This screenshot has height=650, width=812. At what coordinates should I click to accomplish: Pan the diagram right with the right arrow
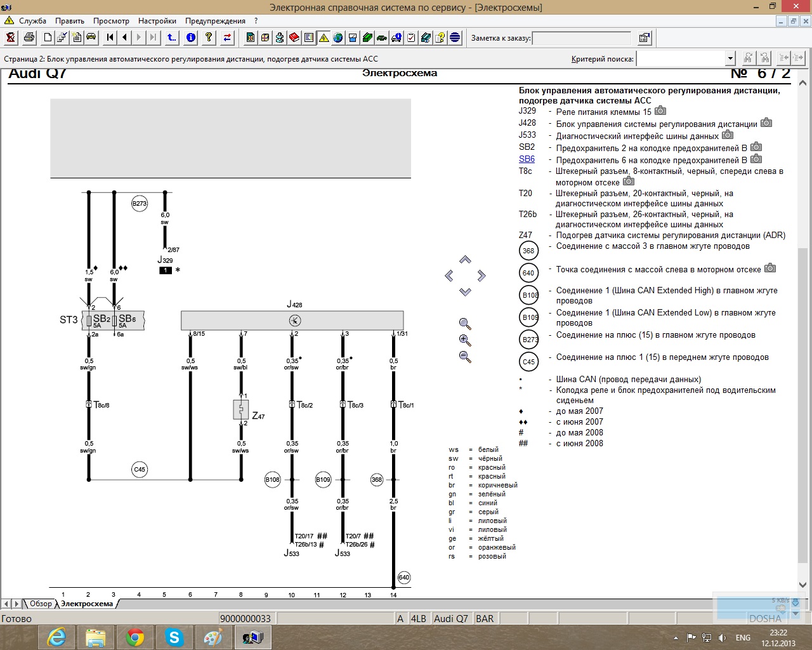tap(481, 275)
